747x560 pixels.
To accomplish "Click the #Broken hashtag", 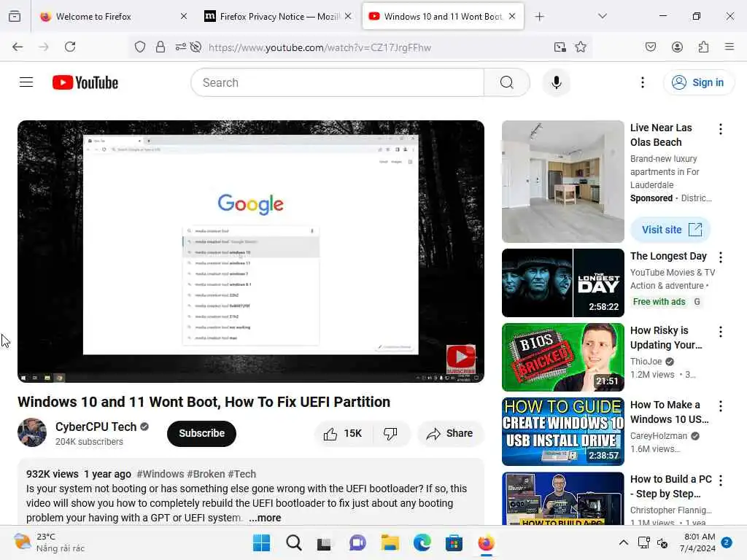I will (x=206, y=474).
